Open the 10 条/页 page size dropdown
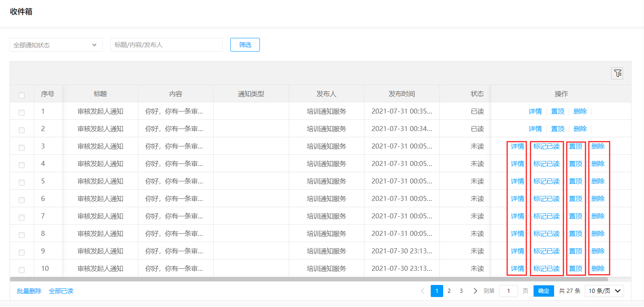 point(604,291)
